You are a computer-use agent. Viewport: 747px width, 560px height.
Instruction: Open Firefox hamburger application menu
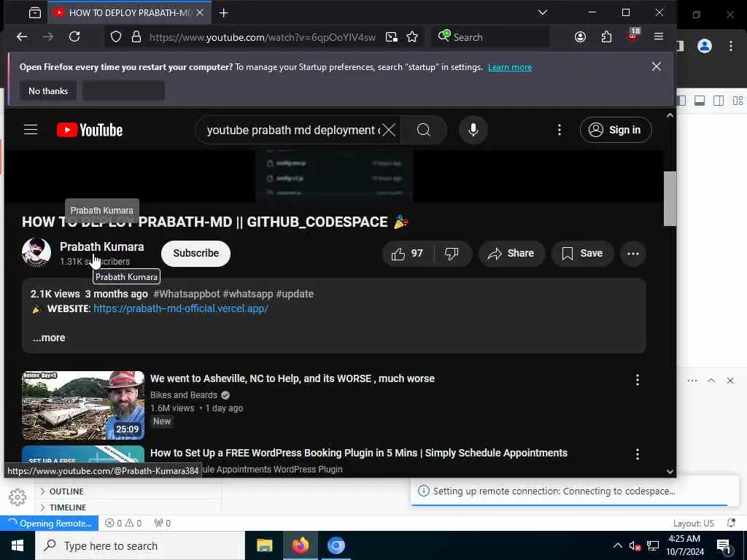(659, 36)
